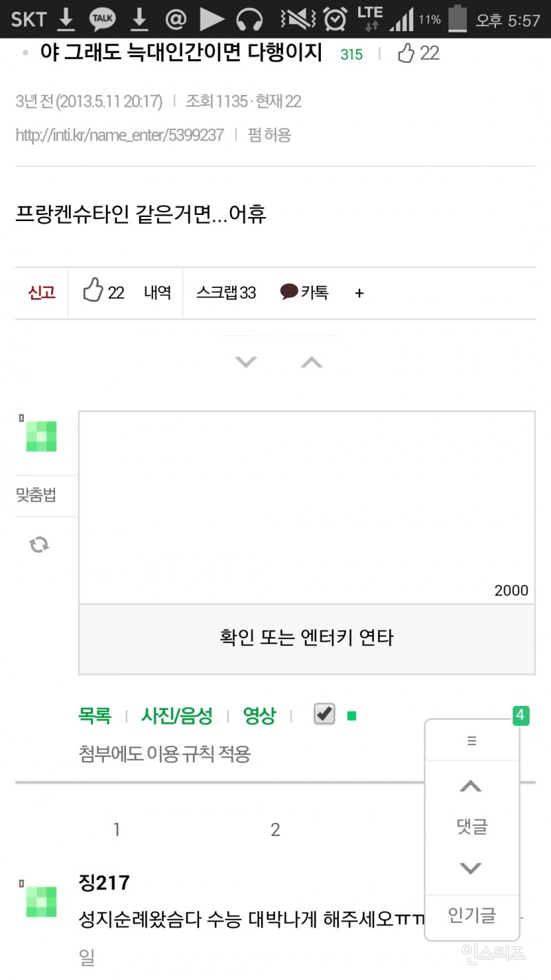
Task: Tap the down arrow below 댓글 in floating panel
Action: pos(470,868)
